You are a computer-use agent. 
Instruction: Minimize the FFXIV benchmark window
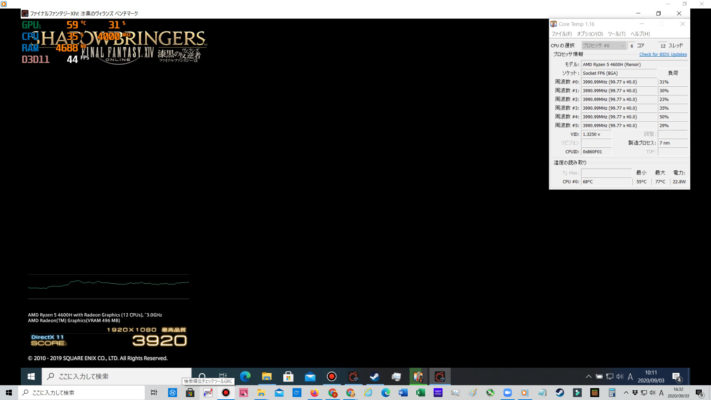638,13
